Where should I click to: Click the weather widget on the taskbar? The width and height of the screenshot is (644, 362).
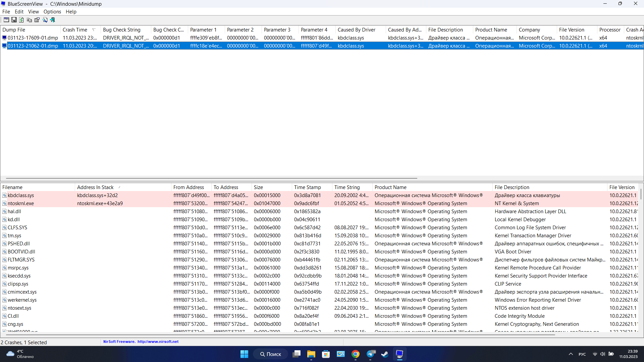[x=21, y=354]
